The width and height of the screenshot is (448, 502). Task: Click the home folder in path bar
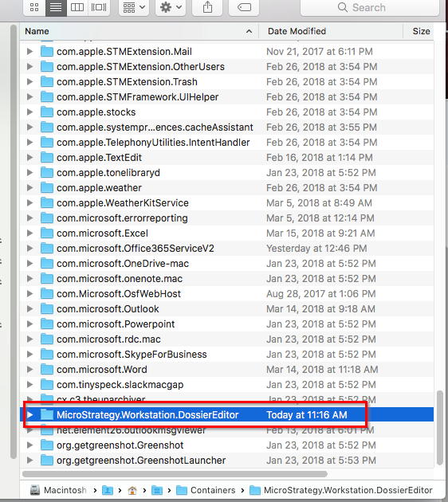point(132,490)
